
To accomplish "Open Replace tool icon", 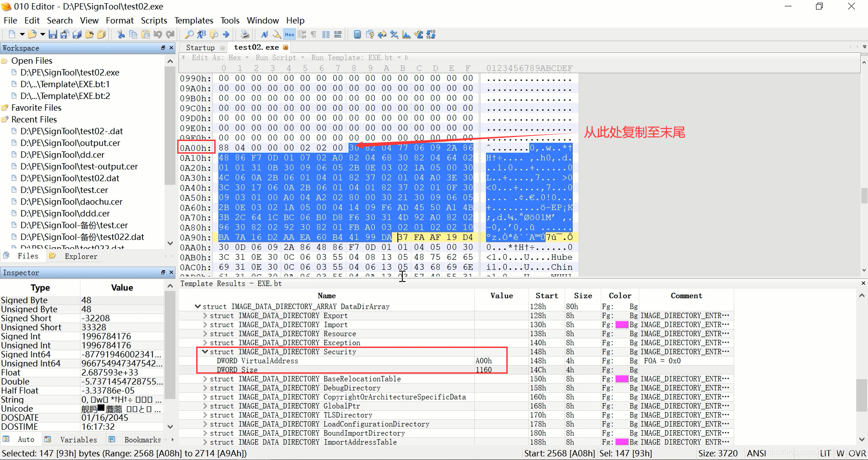I will click(202, 34).
